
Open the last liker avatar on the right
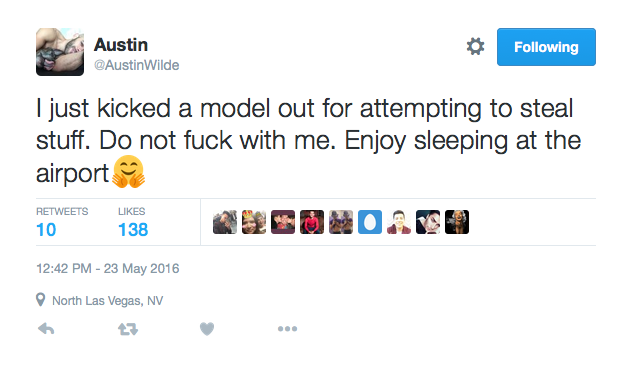click(457, 222)
